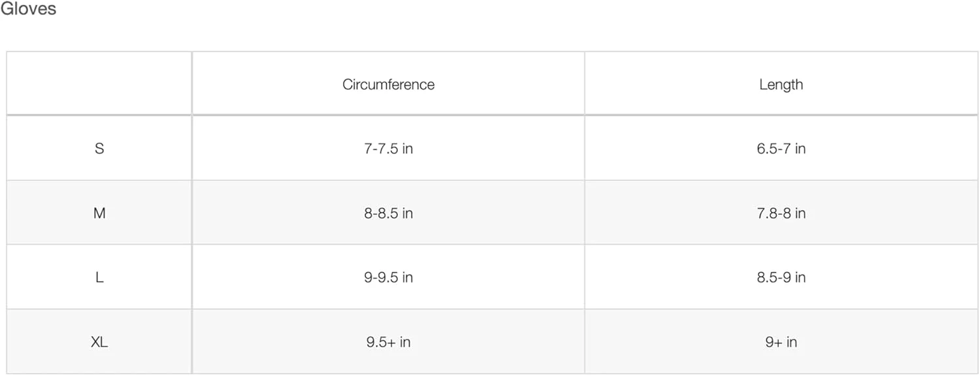Image resolution: width=980 pixels, height=376 pixels.
Task: Select the XL size row label
Action: 99,342
